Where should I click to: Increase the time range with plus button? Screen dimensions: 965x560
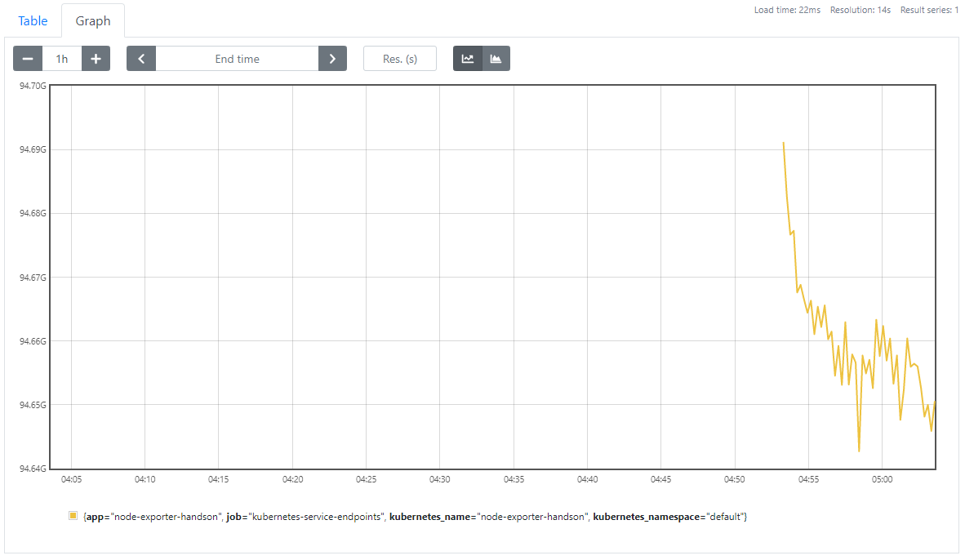(x=96, y=59)
